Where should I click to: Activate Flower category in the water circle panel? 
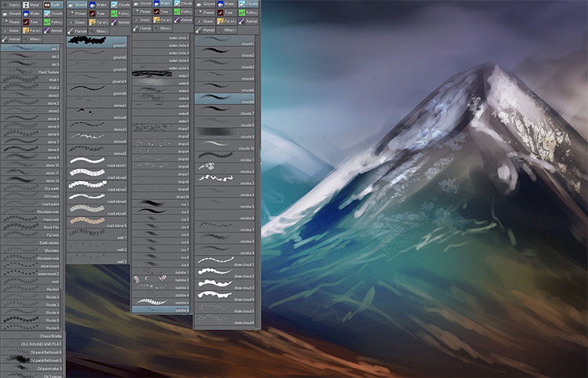coord(142,12)
